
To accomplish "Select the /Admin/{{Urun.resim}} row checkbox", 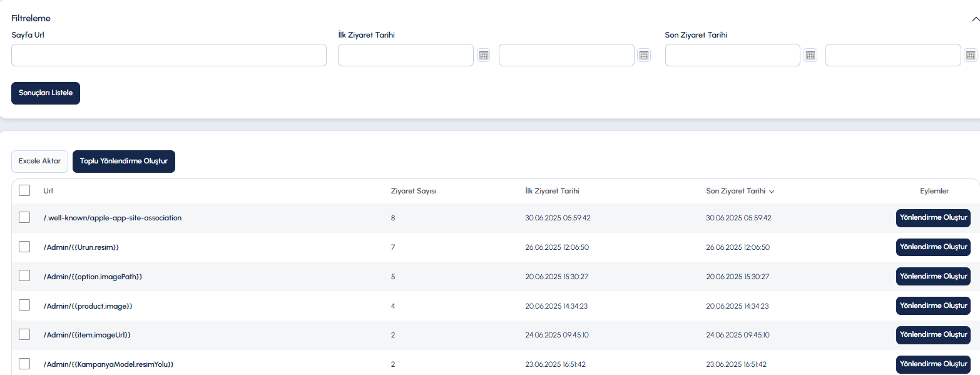I will pyautogui.click(x=24, y=247).
